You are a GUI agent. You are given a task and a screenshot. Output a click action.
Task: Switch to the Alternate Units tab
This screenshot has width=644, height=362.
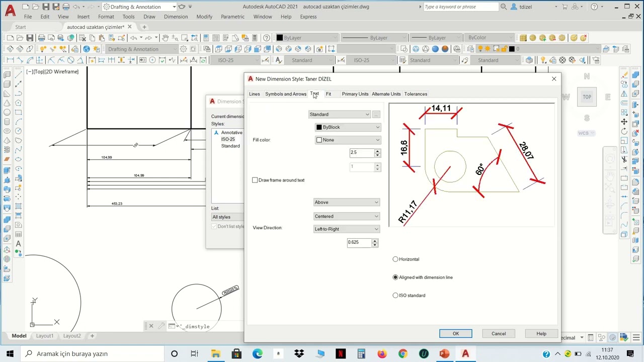386,94
